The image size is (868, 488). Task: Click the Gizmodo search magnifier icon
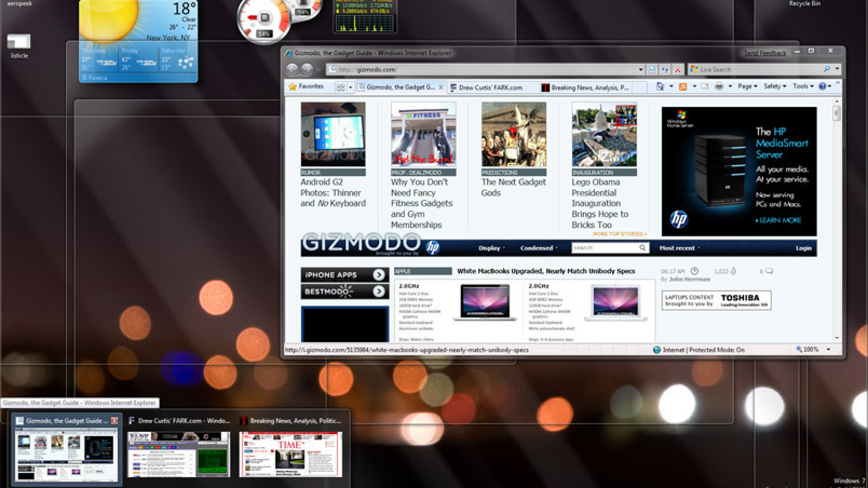click(x=642, y=248)
